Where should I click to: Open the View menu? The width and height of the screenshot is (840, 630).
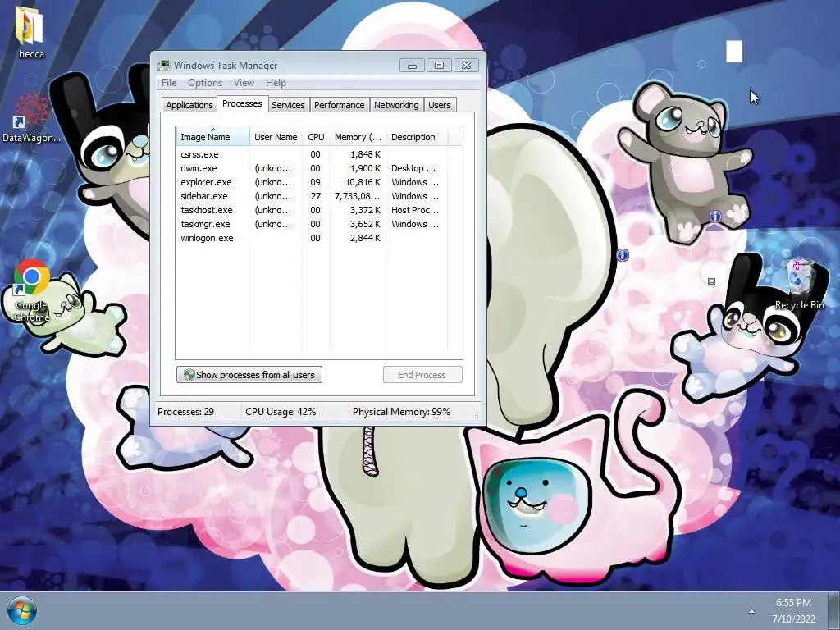click(244, 83)
